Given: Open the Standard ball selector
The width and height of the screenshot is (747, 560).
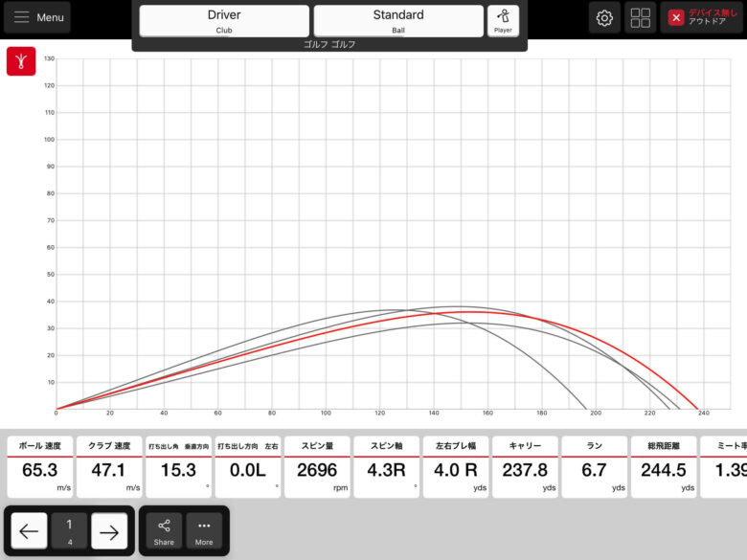Looking at the screenshot, I should 398,21.
